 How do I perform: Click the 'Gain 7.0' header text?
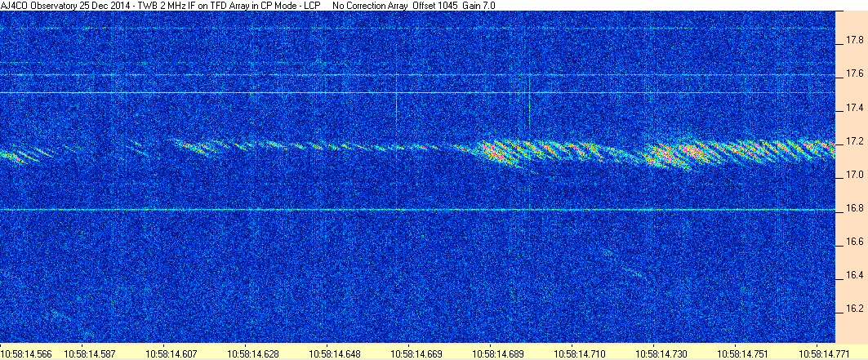pyautogui.click(x=480, y=4)
